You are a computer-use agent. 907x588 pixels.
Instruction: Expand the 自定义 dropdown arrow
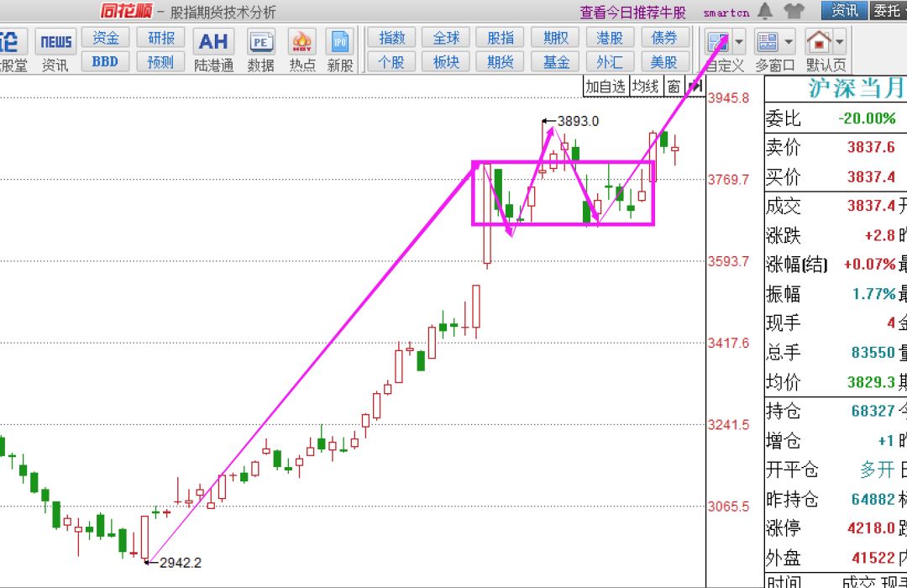[x=739, y=41]
